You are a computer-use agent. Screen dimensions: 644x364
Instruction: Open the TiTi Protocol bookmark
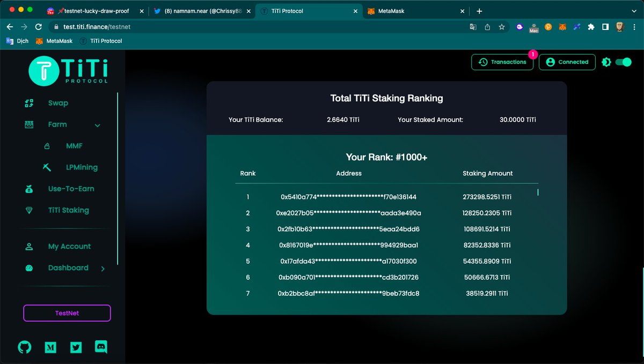tap(101, 41)
